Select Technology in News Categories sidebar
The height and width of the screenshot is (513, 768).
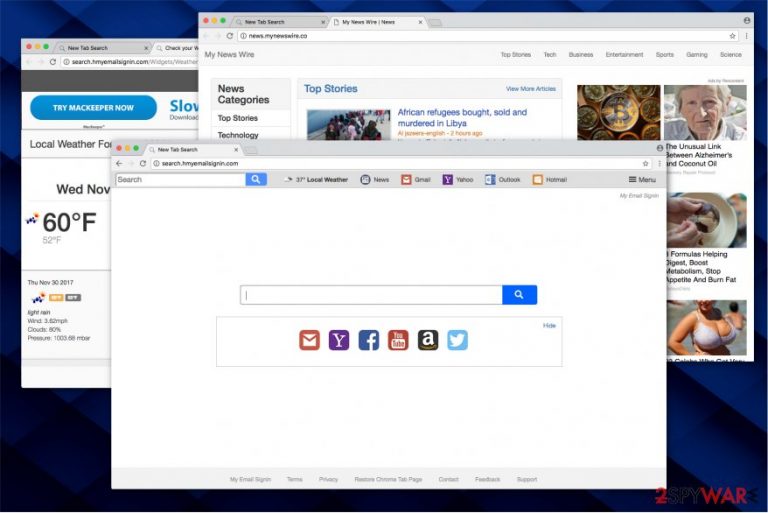pos(238,135)
